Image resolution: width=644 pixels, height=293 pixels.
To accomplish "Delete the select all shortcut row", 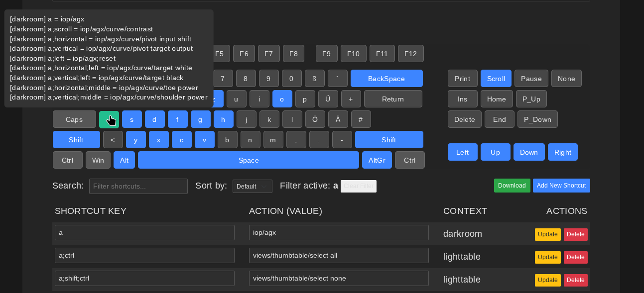I will [575, 257].
